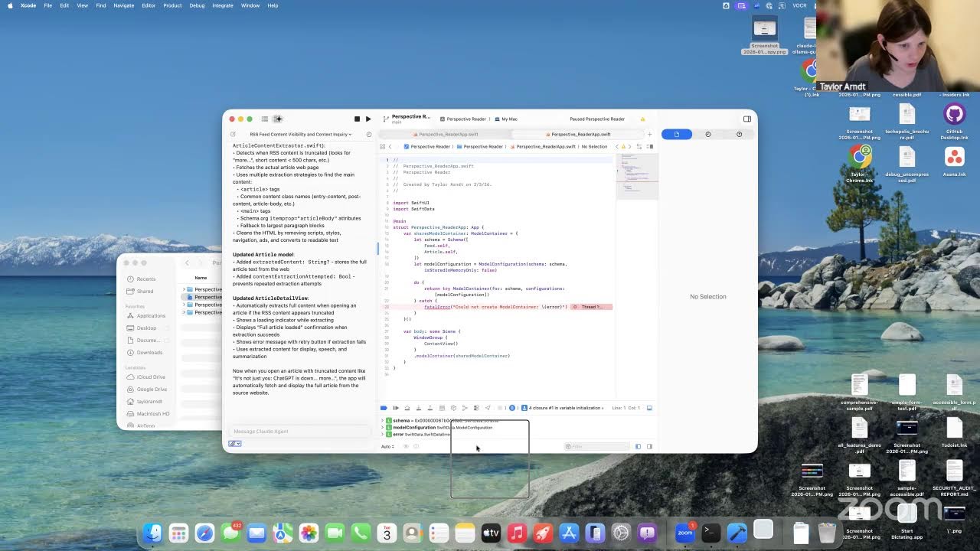Viewport: 980px width, 551px height.
Task: Select iCloud Drive in Finder sidebar
Action: [145, 377]
